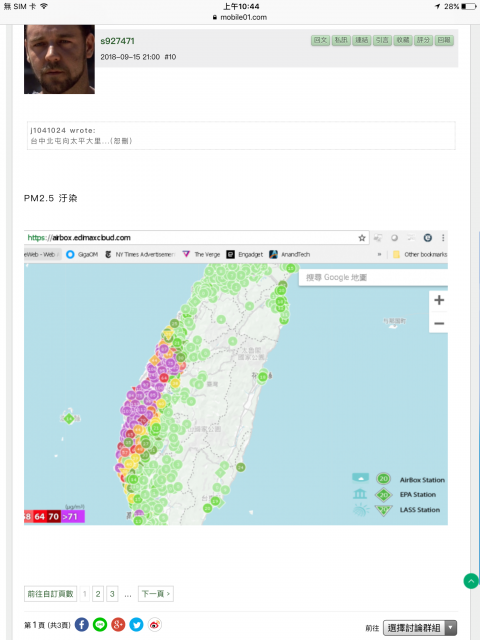
Task: Go to page 3 of the thread
Action: pyautogui.click(x=112, y=594)
